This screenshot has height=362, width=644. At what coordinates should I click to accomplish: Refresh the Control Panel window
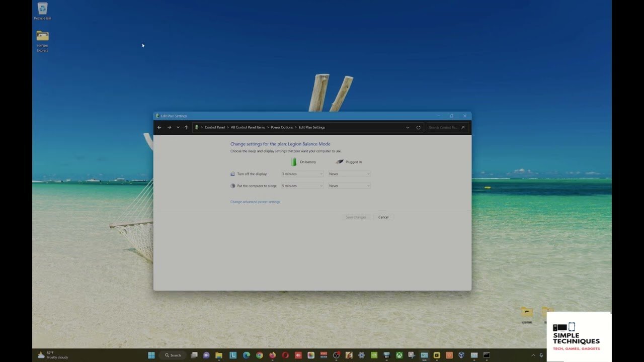click(x=418, y=127)
